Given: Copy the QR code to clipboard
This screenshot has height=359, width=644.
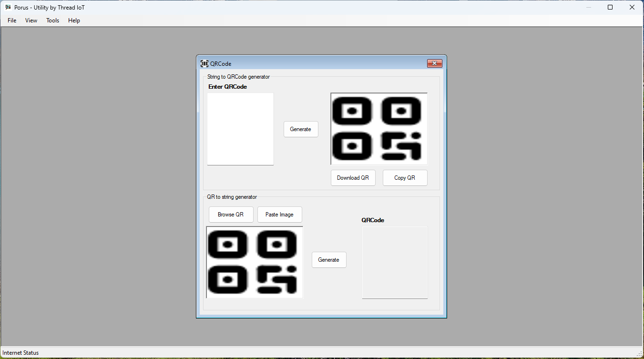Looking at the screenshot, I should [405, 177].
